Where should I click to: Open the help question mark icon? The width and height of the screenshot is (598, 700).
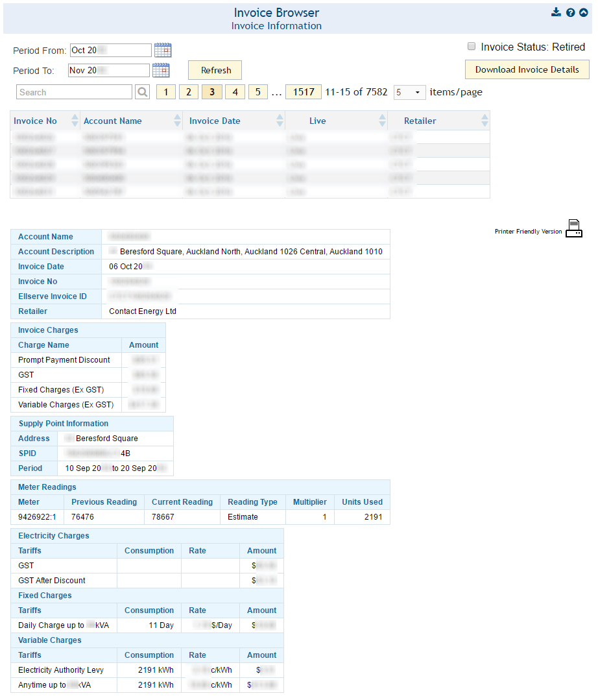(x=570, y=12)
